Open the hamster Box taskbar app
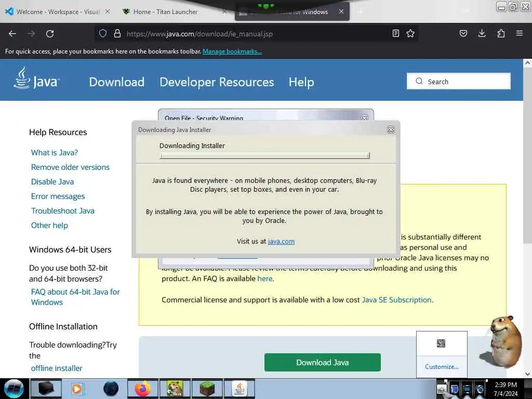This screenshot has height=399, width=532. [x=175, y=389]
